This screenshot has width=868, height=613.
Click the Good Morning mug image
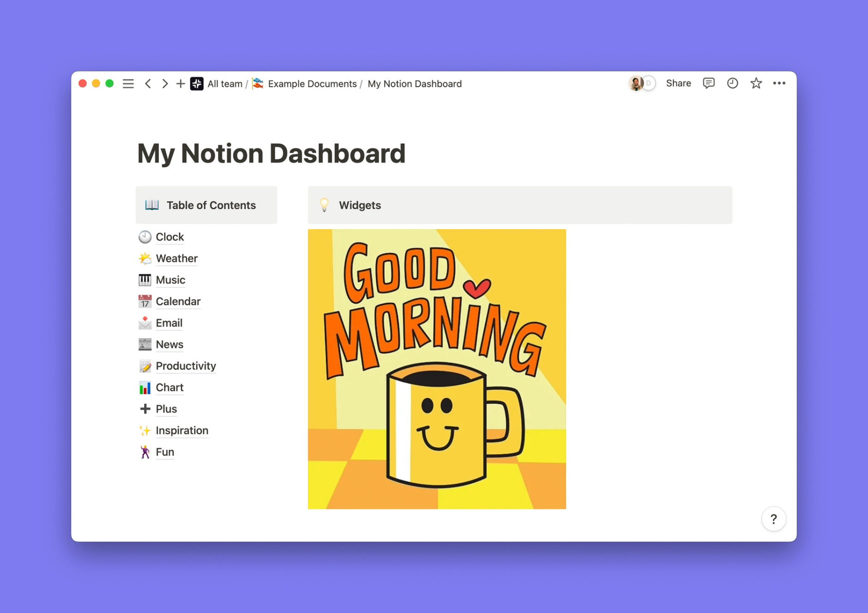click(437, 369)
